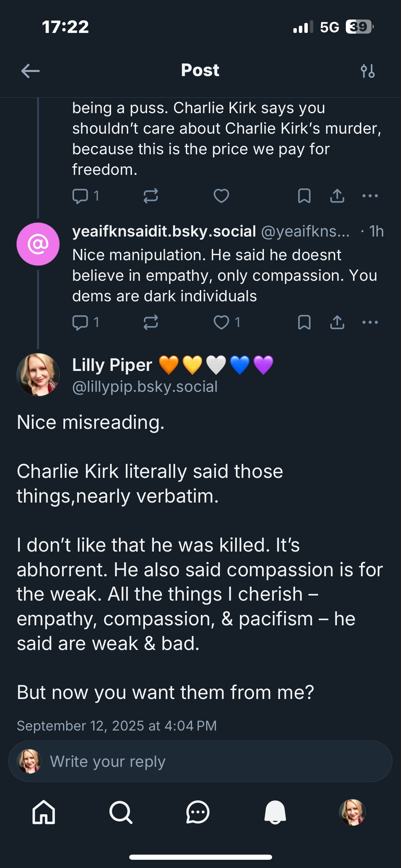Image resolution: width=401 pixels, height=868 pixels.
Task: Repost the 'price we pay for freedom' post
Action: tap(152, 195)
